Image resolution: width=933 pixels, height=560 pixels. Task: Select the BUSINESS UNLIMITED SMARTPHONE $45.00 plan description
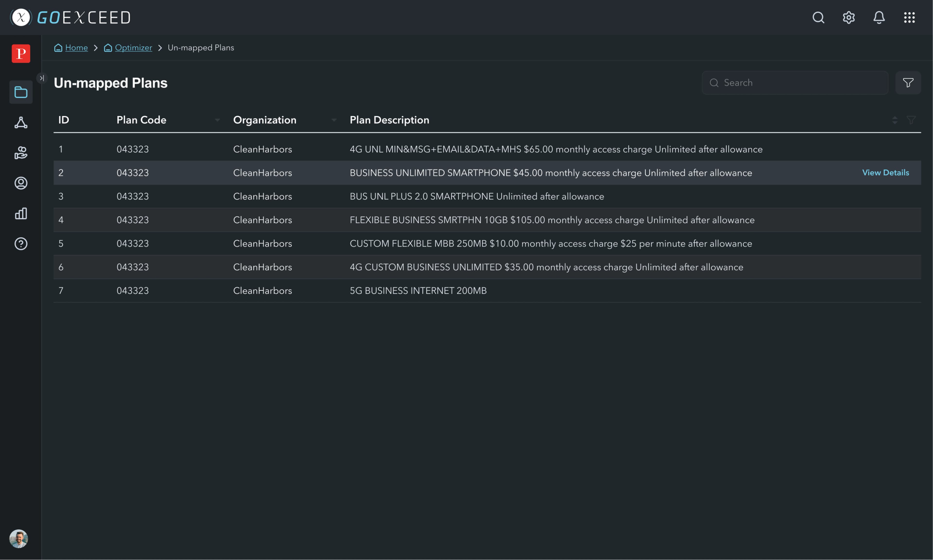pyautogui.click(x=551, y=173)
